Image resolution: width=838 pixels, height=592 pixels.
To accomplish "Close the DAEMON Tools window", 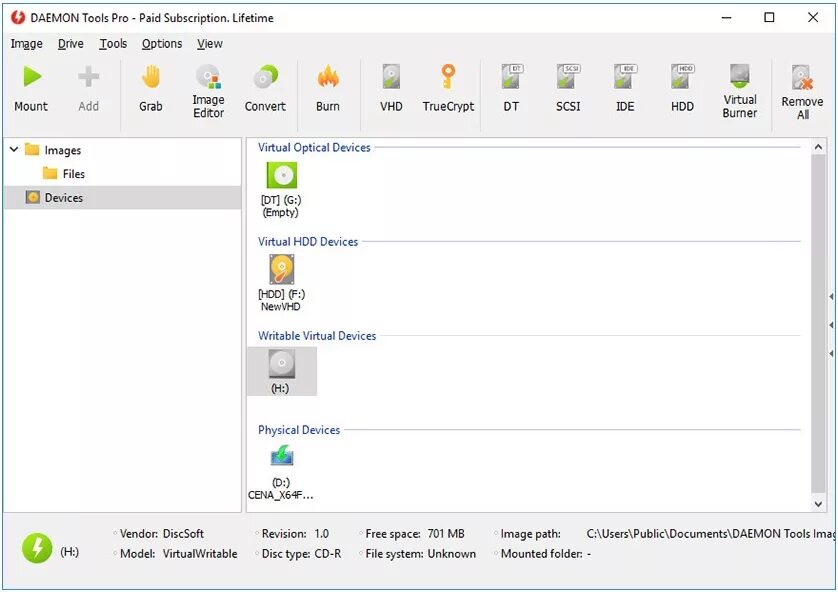I will point(813,18).
